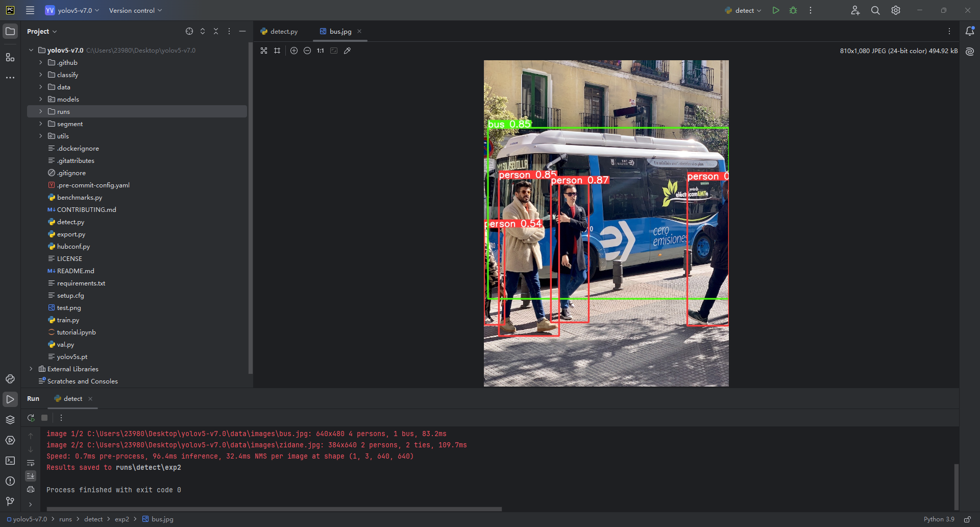Open detect run configuration dropdown
This screenshot has width=980, height=527.
tap(743, 10)
